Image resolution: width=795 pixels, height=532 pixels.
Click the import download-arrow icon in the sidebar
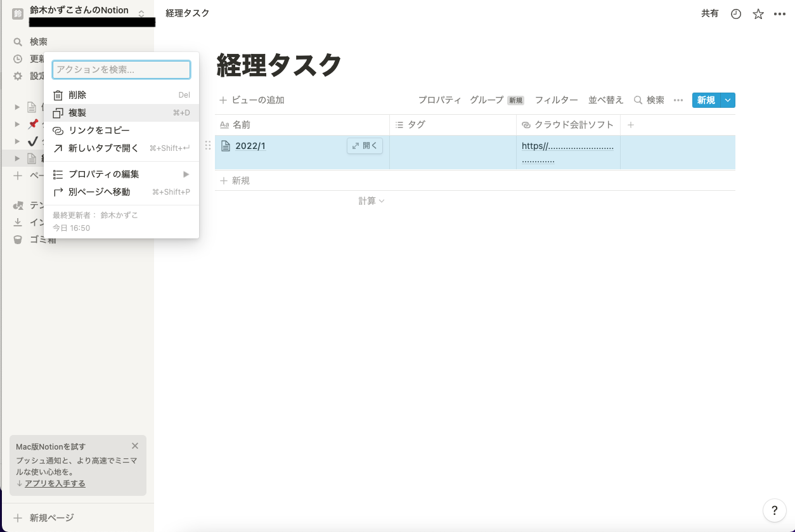[x=18, y=223]
